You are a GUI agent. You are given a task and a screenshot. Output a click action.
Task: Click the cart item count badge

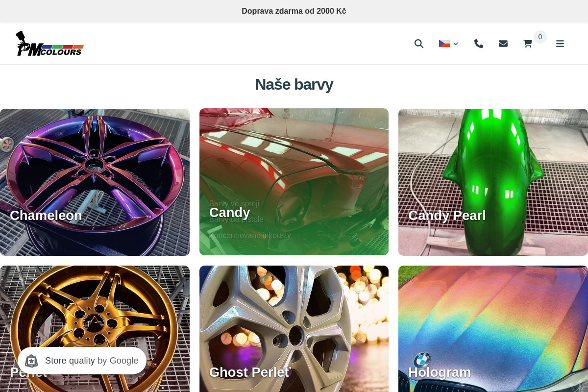coord(540,37)
